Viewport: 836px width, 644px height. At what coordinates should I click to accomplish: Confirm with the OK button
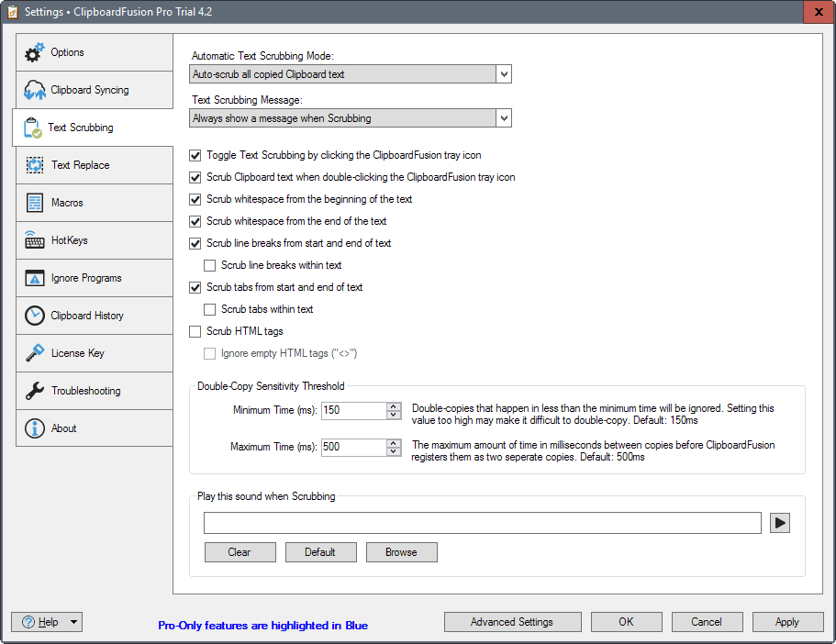627,622
